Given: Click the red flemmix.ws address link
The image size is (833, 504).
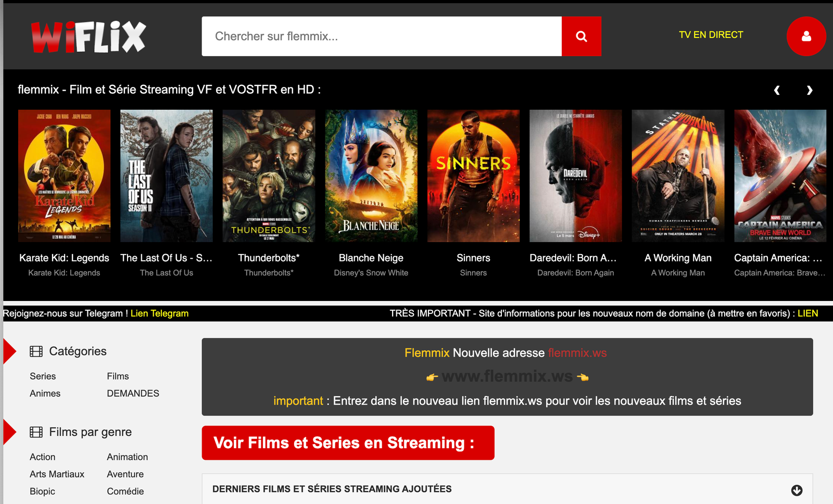Looking at the screenshot, I should (x=577, y=353).
